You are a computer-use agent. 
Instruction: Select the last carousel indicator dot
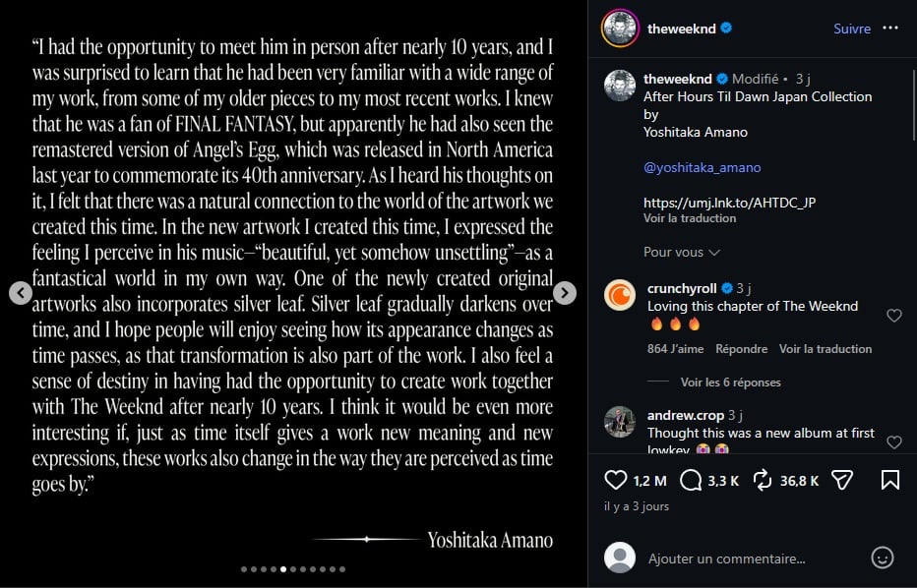(x=342, y=569)
